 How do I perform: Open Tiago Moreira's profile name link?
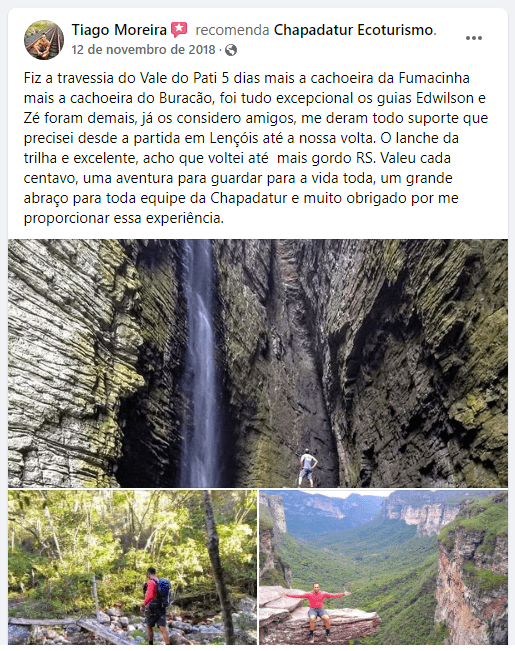119,30
